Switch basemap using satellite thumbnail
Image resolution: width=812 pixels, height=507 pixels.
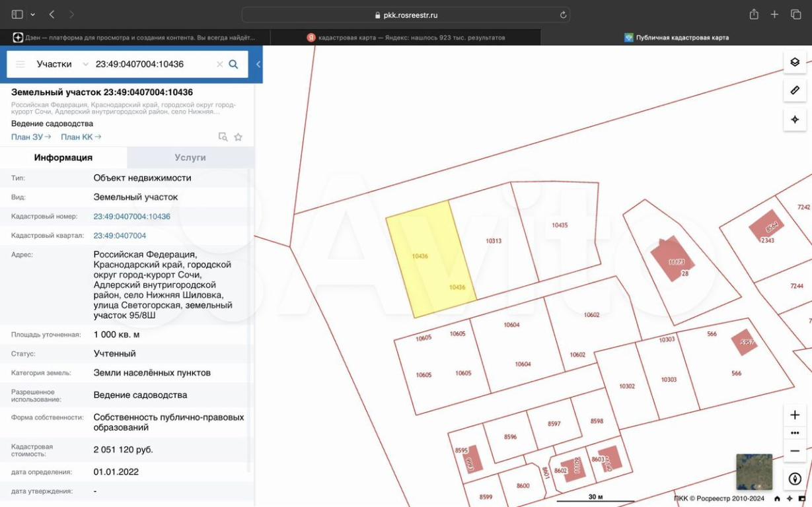coord(754,471)
